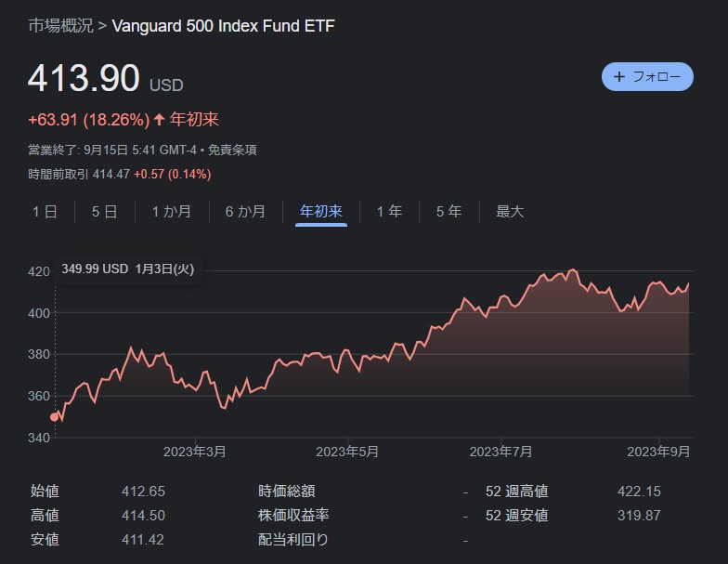Show the 1年 chart range
The image size is (728, 564).
point(390,212)
